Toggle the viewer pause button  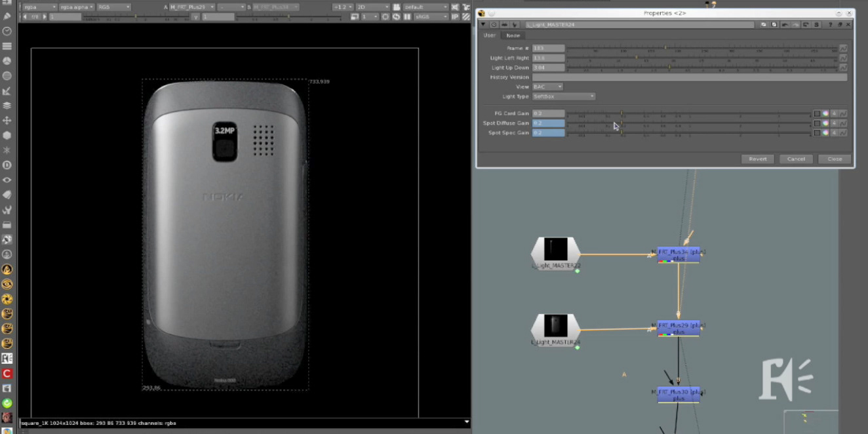click(407, 16)
